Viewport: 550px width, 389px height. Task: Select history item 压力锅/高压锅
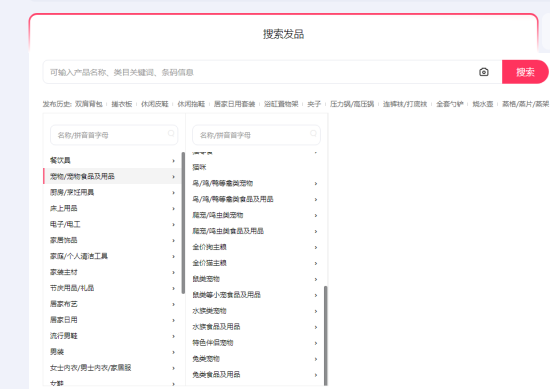[x=352, y=104]
